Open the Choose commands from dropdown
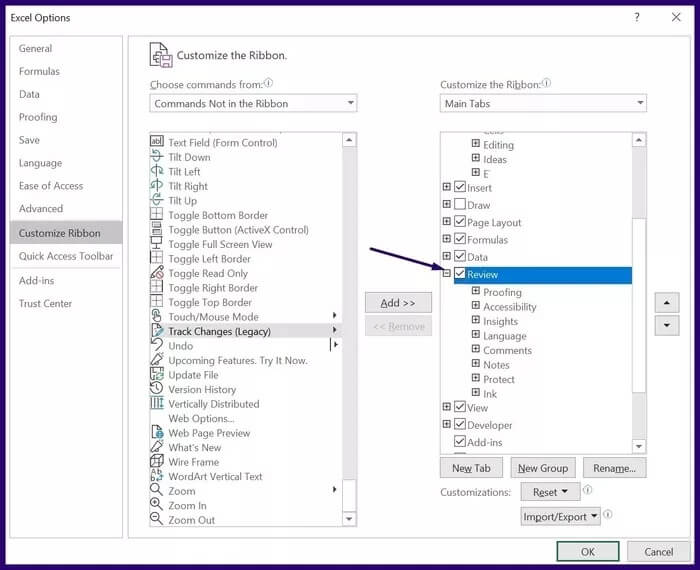700x570 pixels. [253, 103]
